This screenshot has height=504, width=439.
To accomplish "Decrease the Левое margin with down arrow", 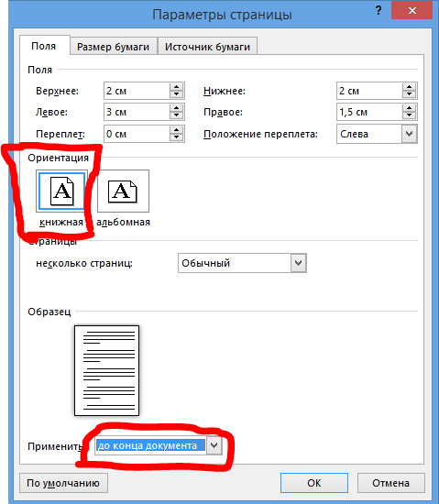I will click(177, 115).
